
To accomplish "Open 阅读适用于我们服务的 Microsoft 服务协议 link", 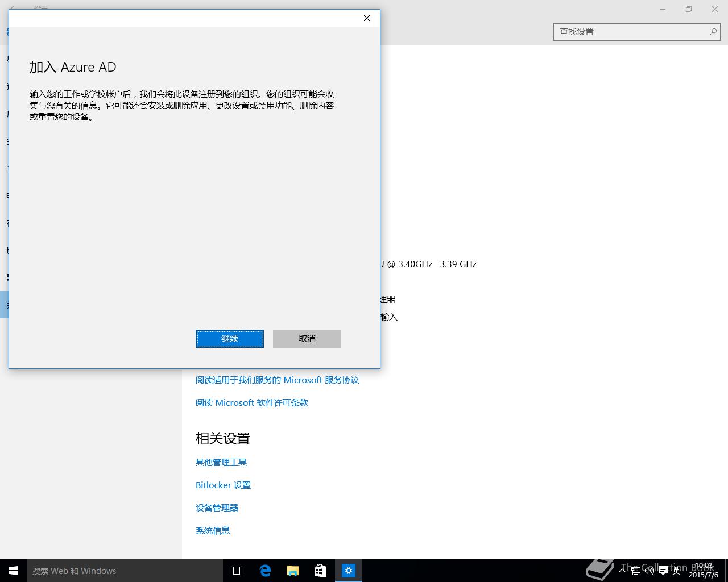I will coord(278,380).
